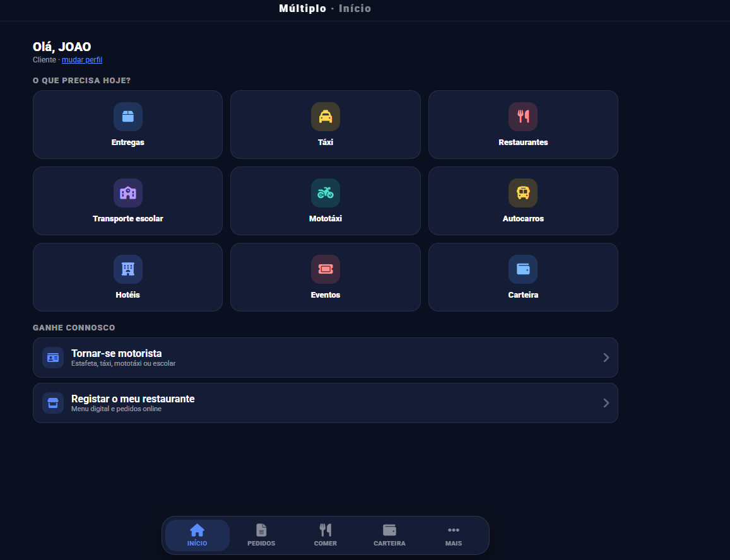This screenshot has width=730, height=560.
Task: Click the Hotéis building icon
Action: click(128, 269)
